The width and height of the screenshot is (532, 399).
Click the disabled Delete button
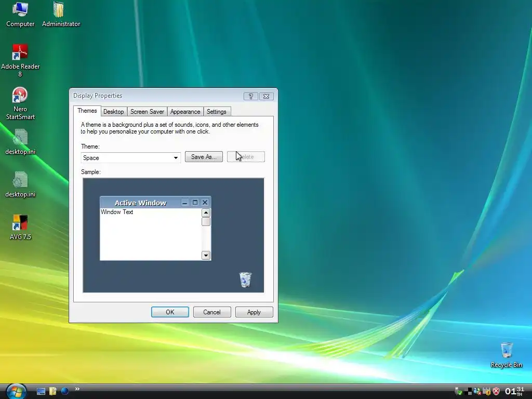[x=246, y=157]
